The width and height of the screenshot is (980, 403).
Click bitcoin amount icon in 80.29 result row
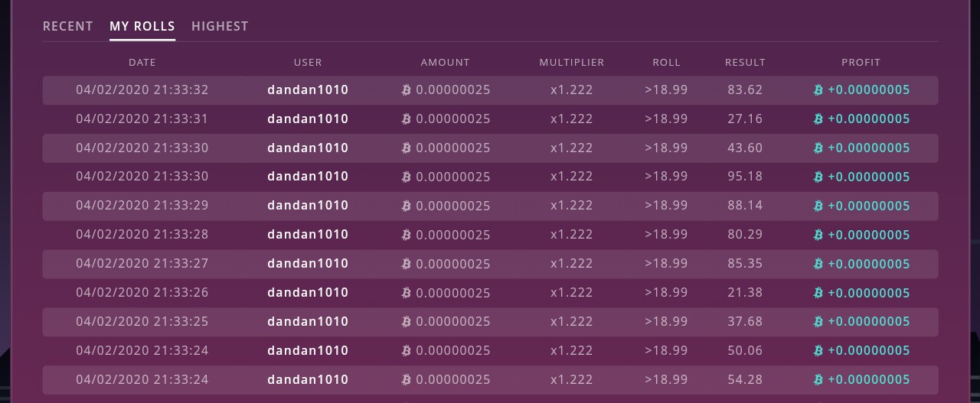tap(407, 236)
